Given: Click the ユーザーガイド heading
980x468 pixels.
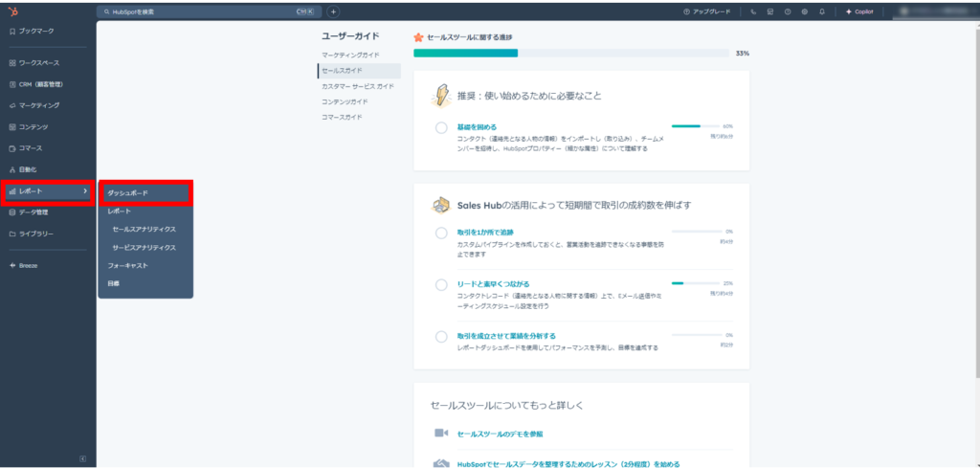Looking at the screenshot, I should (x=350, y=36).
